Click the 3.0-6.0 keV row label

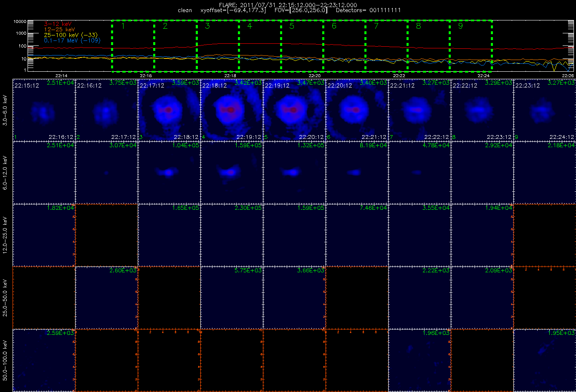(x=5, y=110)
